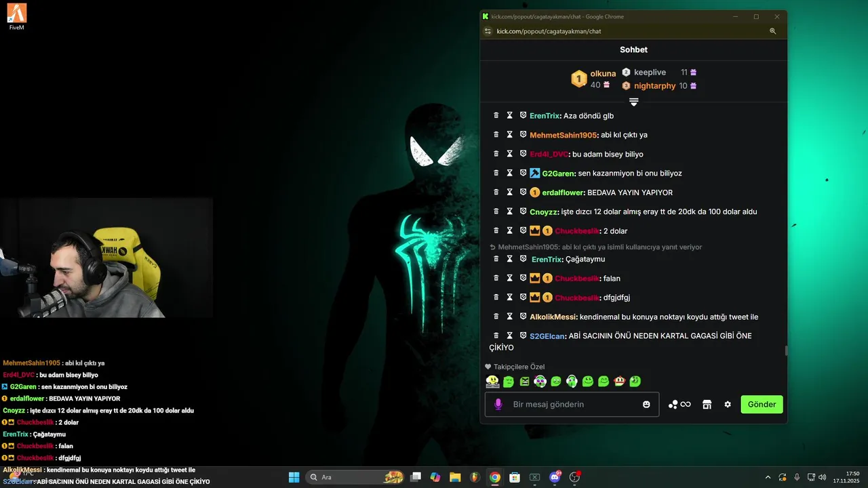Screen dimensions: 868x488
Task: Show hidden system tray icons
Action: click(768, 477)
